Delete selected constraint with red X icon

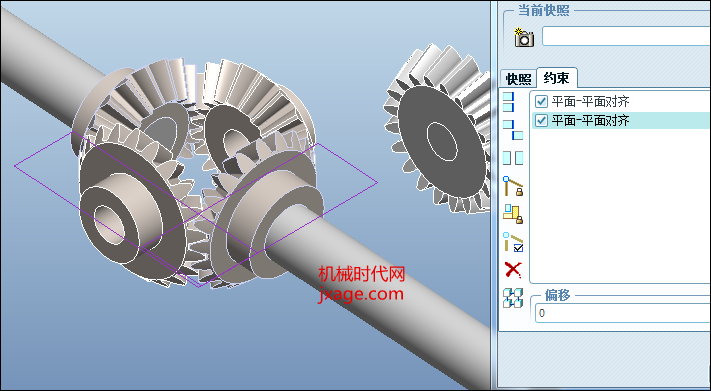pyautogui.click(x=513, y=269)
